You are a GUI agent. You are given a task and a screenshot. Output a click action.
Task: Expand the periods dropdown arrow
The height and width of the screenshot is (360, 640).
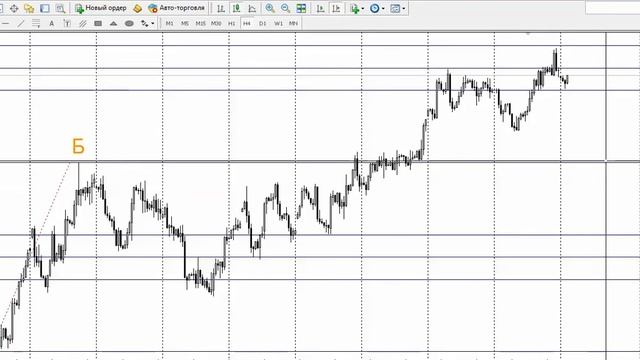tap(383, 9)
